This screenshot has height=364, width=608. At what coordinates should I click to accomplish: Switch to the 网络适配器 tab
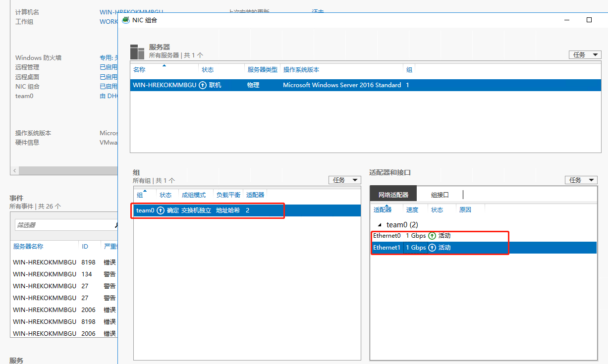coord(393,195)
